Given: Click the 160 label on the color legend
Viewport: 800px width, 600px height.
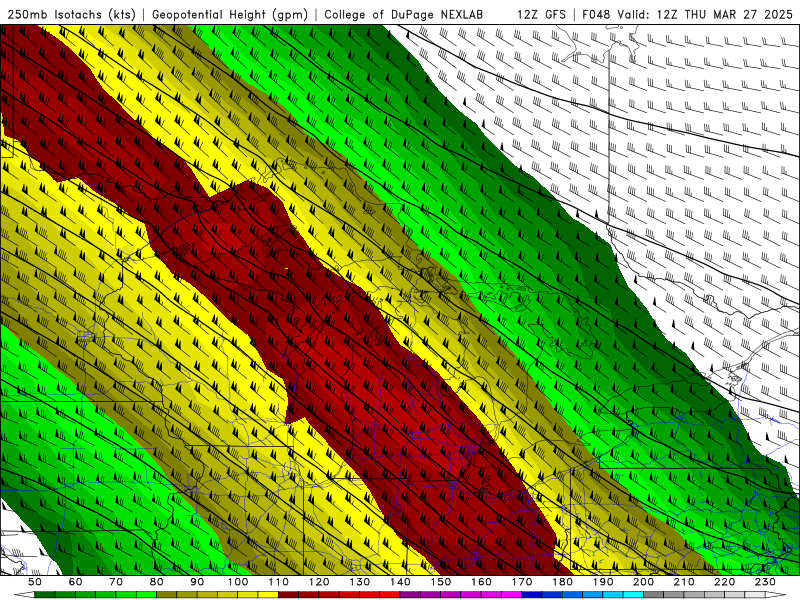Looking at the screenshot, I should 481,582.
